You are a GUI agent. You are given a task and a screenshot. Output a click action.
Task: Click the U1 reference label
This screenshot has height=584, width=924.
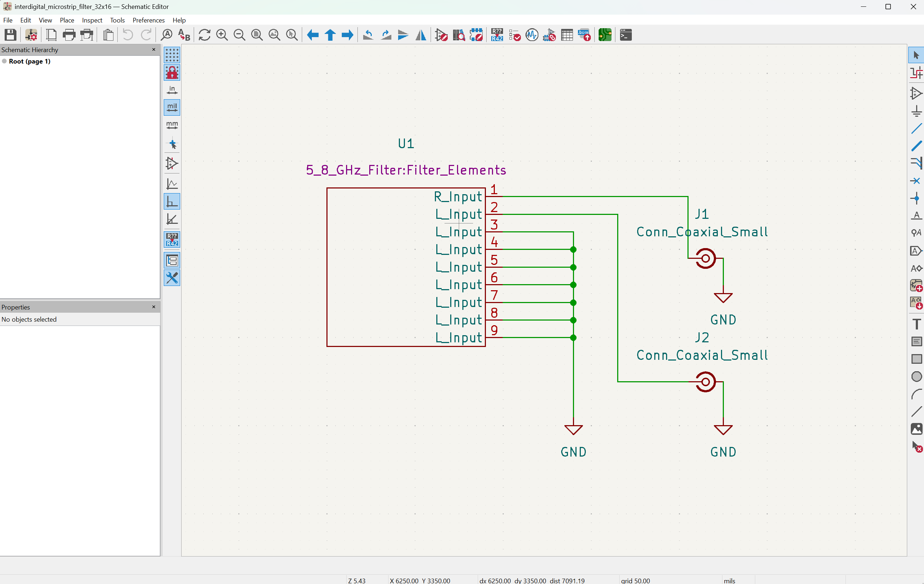point(406,144)
